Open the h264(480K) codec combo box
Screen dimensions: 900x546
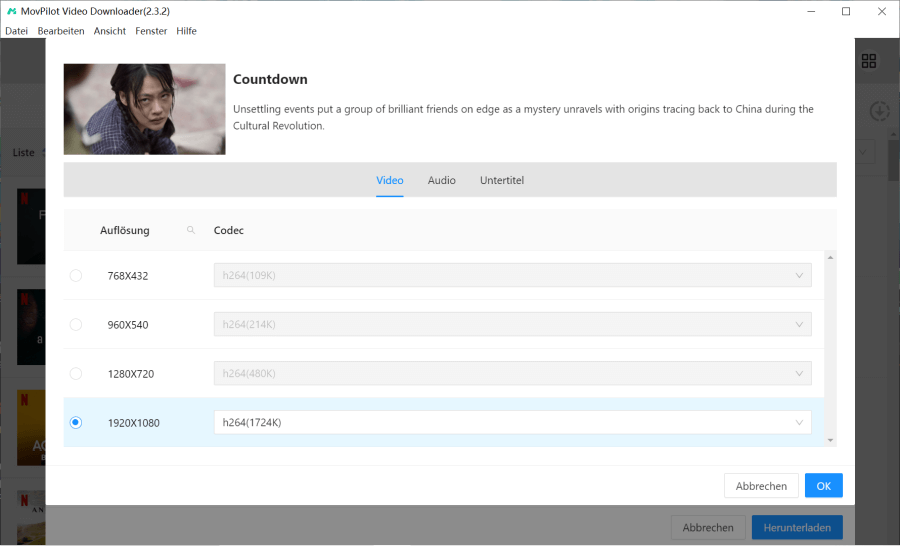(x=512, y=374)
